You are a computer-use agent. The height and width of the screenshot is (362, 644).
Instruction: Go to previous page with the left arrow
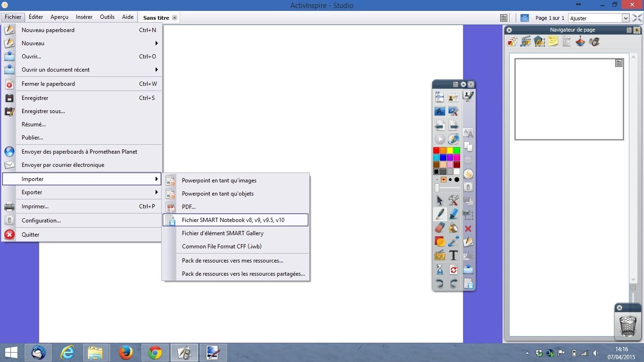pyautogui.click(x=439, y=125)
